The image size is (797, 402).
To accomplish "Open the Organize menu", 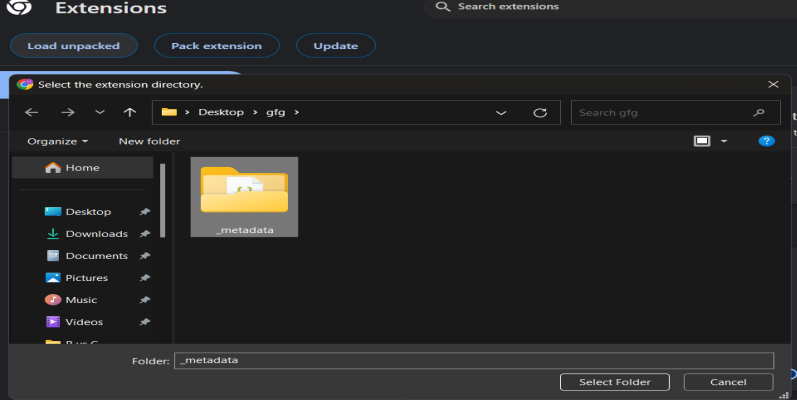I will (x=57, y=141).
